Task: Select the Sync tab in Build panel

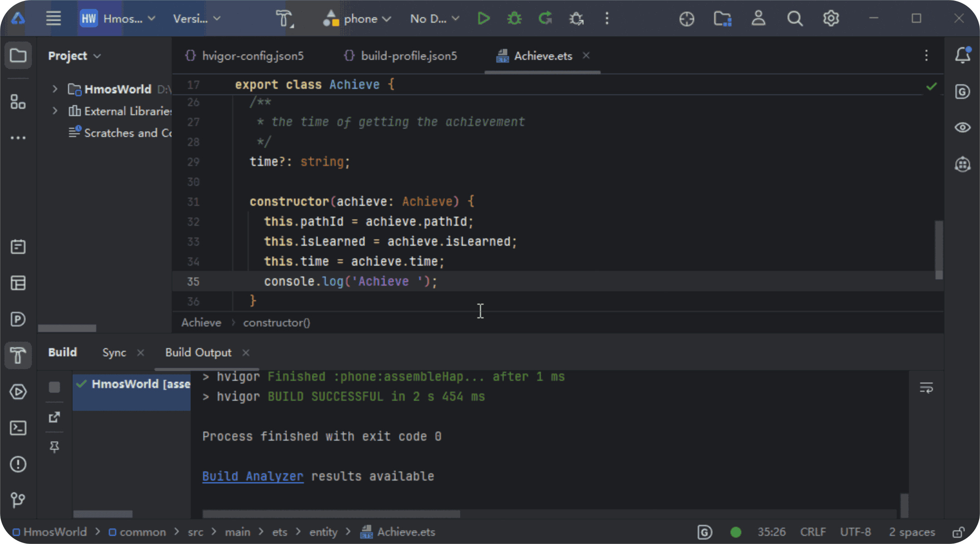Action: 114,353
